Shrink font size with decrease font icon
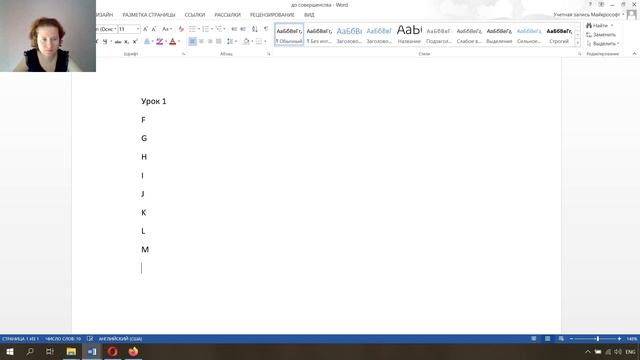Viewport: 640px width, 360px height. click(154, 29)
